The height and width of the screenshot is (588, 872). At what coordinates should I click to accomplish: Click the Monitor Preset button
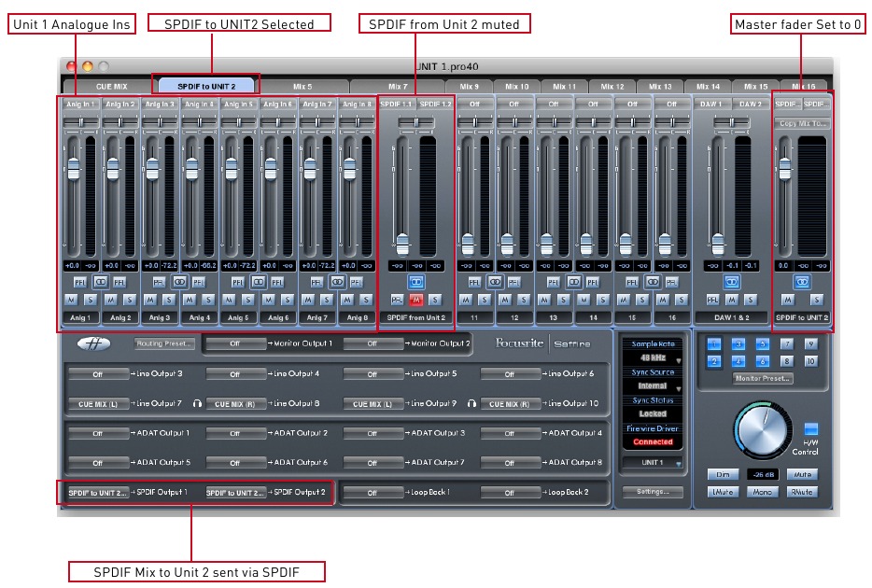point(763,378)
